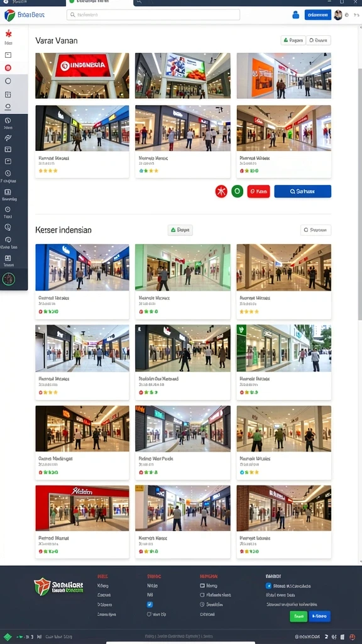362x644 pixels.
Task: Click the blue button in the footer
Action: pyautogui.click(x=319, y=616)
